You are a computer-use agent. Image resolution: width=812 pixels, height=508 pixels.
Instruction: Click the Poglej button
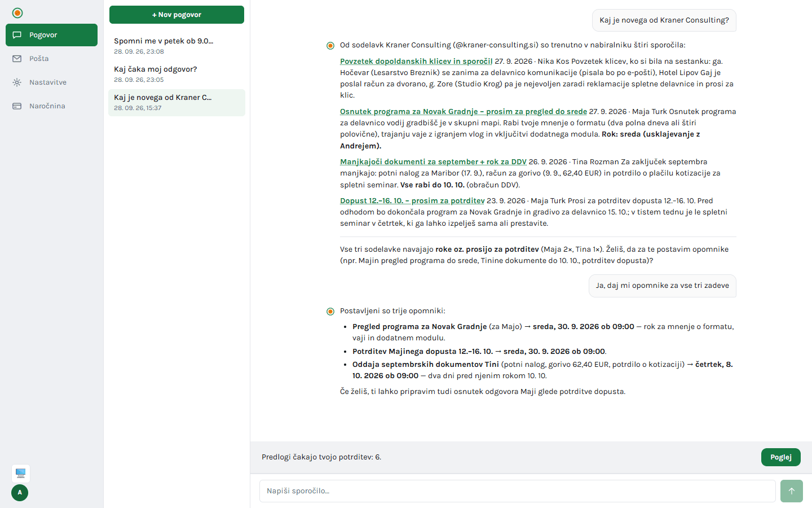(781, 457)
